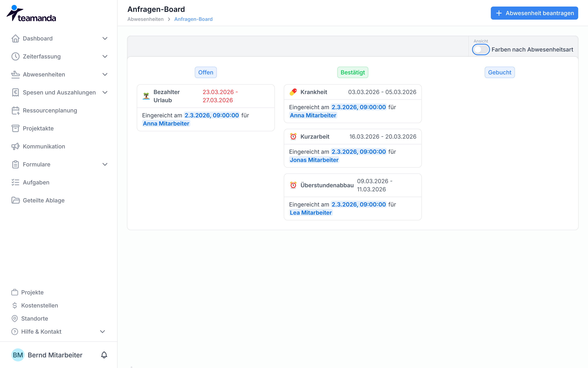Toggle Farben nach Abwesenheitsart switch
The image size is (588, 368).
click(481, 50)
